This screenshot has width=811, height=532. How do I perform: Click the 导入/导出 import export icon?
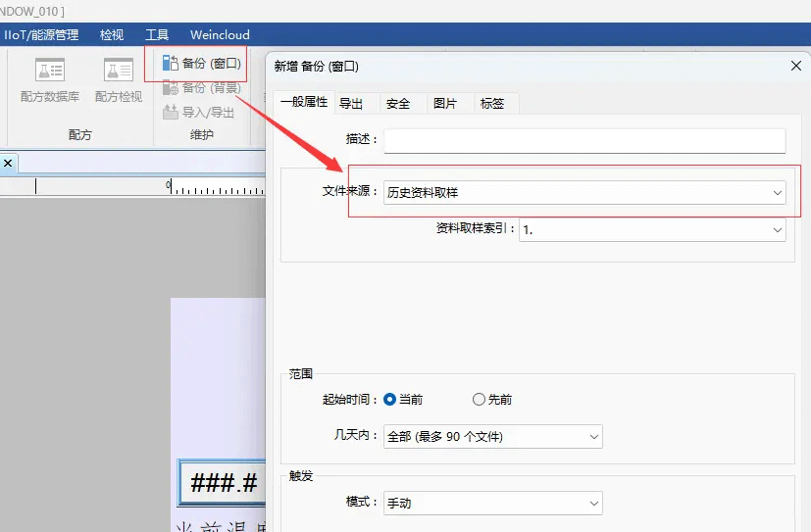171,113
